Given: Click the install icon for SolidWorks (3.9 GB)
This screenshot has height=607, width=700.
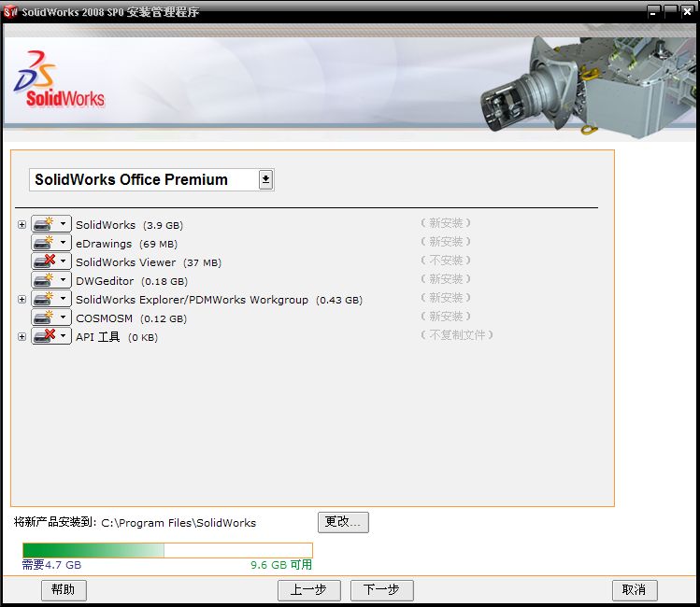Looking at the screenshot, I should pos(44,224).
